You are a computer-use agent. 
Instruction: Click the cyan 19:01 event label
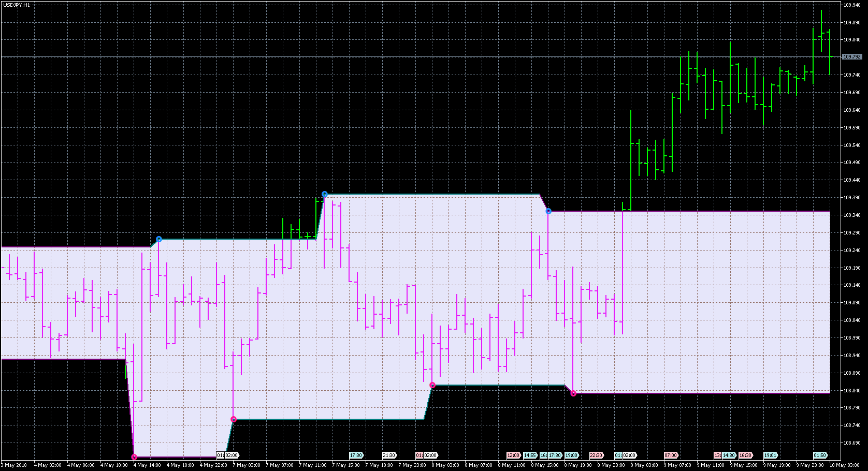coord(770,455)
